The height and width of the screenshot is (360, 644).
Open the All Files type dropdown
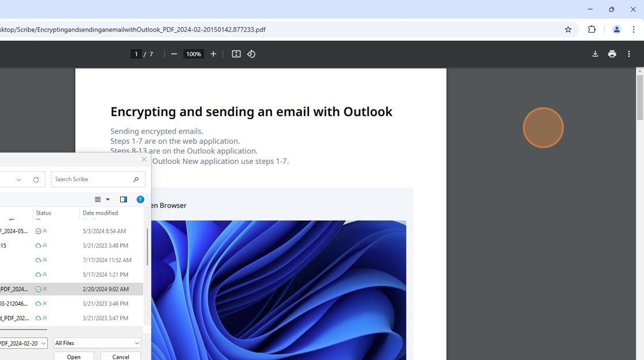coord(97,343)
